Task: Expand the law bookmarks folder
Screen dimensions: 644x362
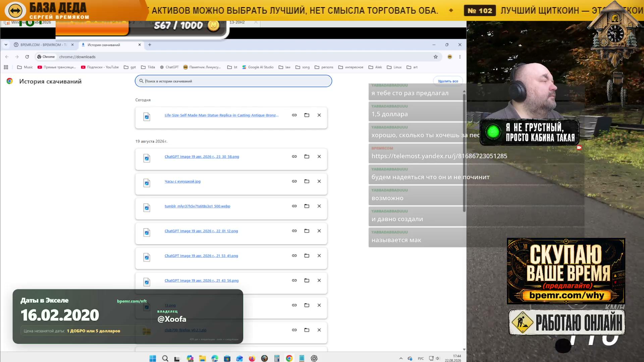Action: click(284, 67)
